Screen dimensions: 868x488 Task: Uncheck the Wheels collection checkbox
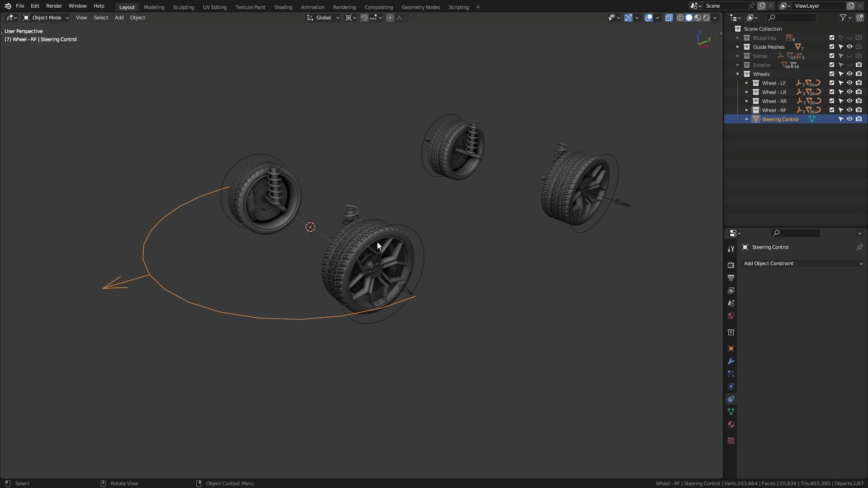point(832,74)
